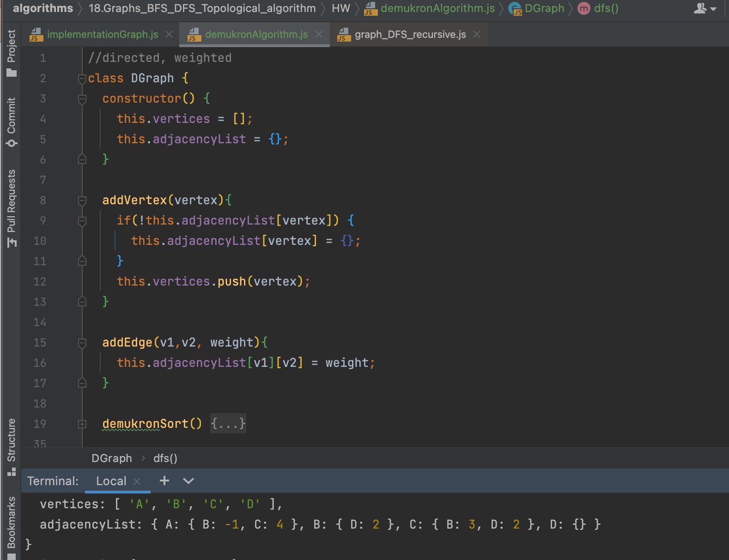Click algorithms in the navigation breadcrumb

[x=43, y=8]
